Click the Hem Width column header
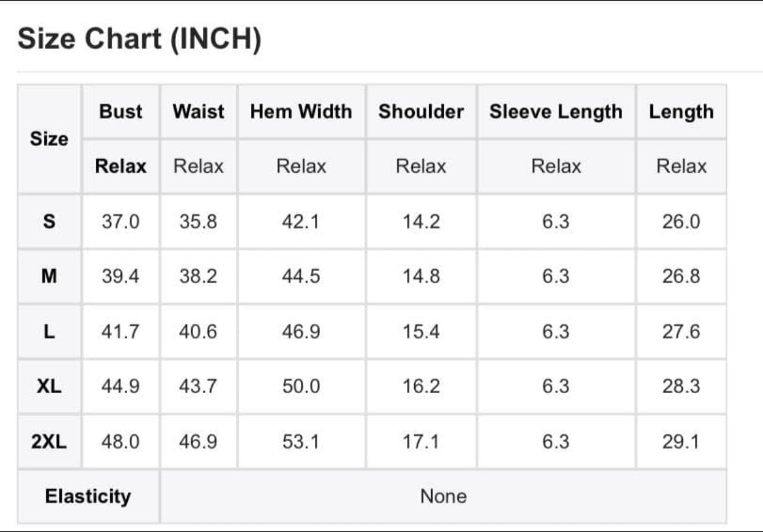 tap(301, 111)
